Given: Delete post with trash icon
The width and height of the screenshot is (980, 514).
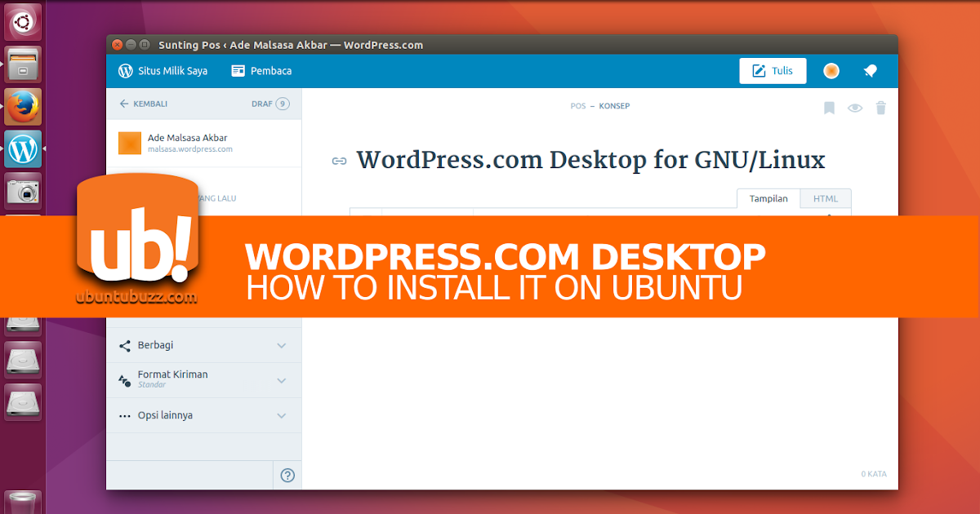Looking at the screenshot, I should 881,108.
